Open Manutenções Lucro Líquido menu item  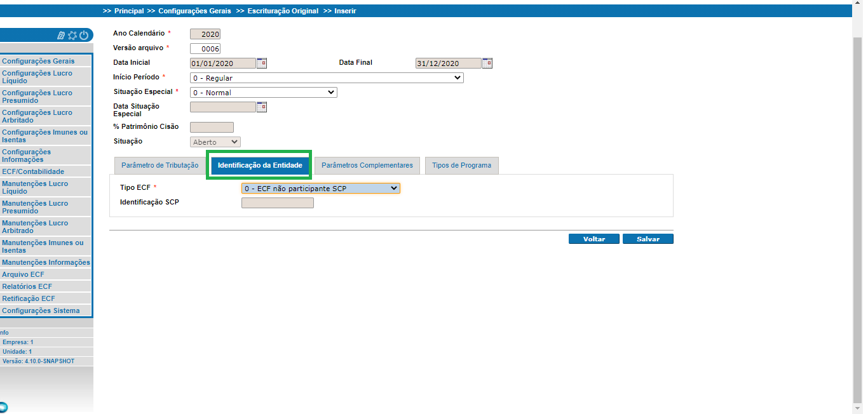(46, 187)
